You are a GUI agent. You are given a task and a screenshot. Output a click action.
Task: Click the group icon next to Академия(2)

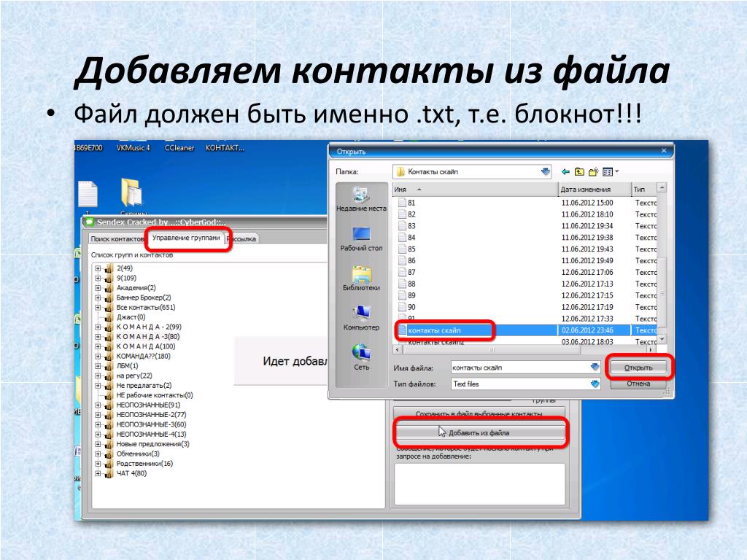click(109, 288)
